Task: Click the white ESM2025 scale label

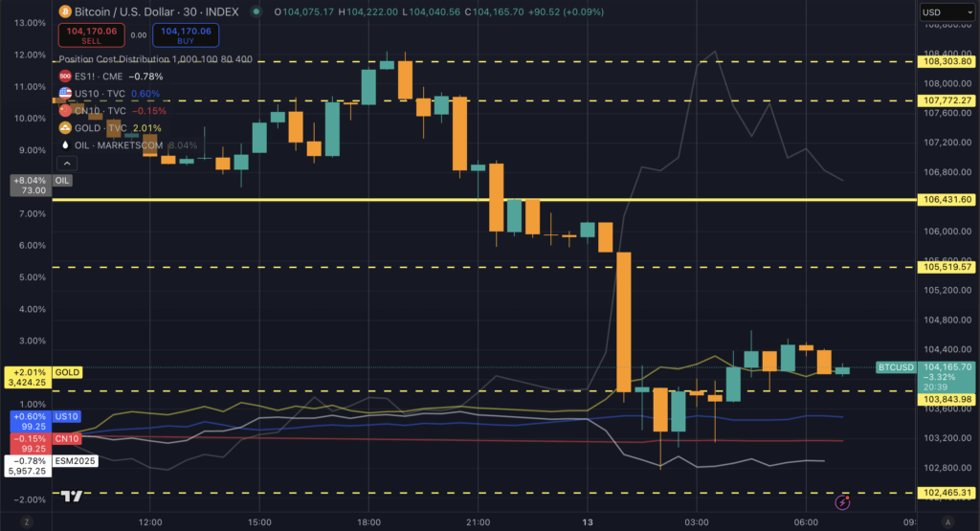Action: pyautogui.click(x=75, y=461)
